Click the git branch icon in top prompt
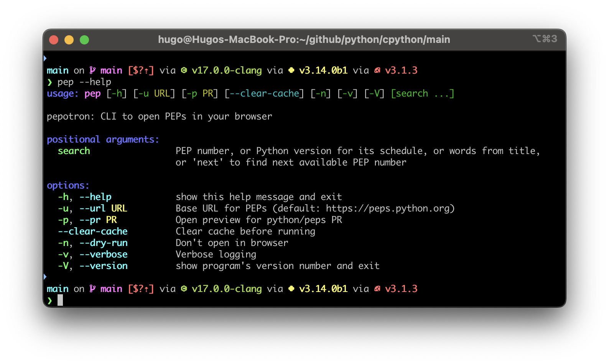This screenshot has width=609, height=364. (x=92, y=70)
